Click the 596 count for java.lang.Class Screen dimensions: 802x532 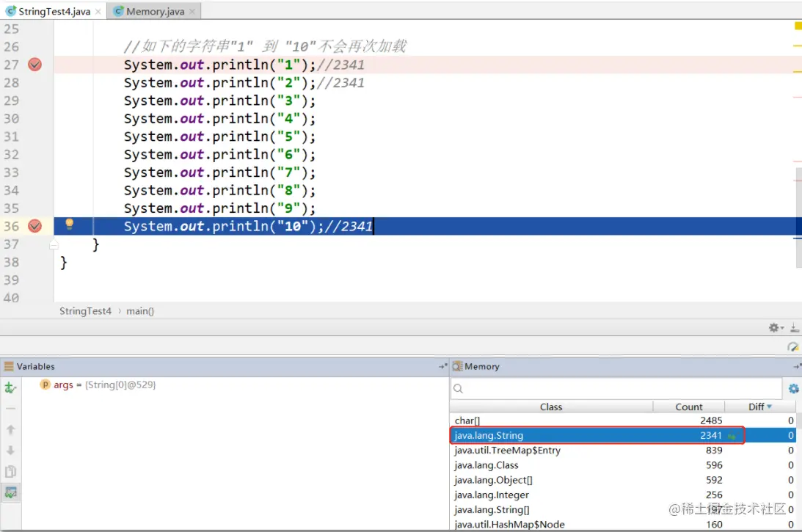click(x=714, y=465)
